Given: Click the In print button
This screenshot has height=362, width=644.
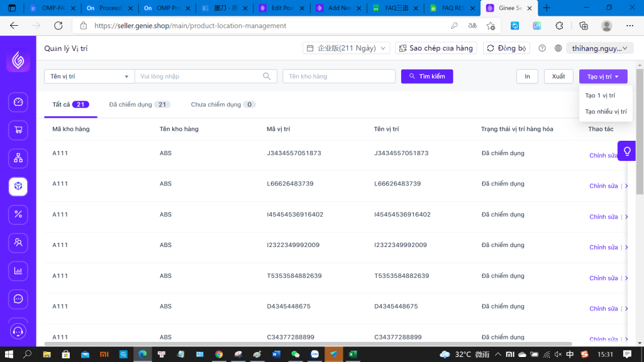Looking at the screenshot, I should [527, 76].
